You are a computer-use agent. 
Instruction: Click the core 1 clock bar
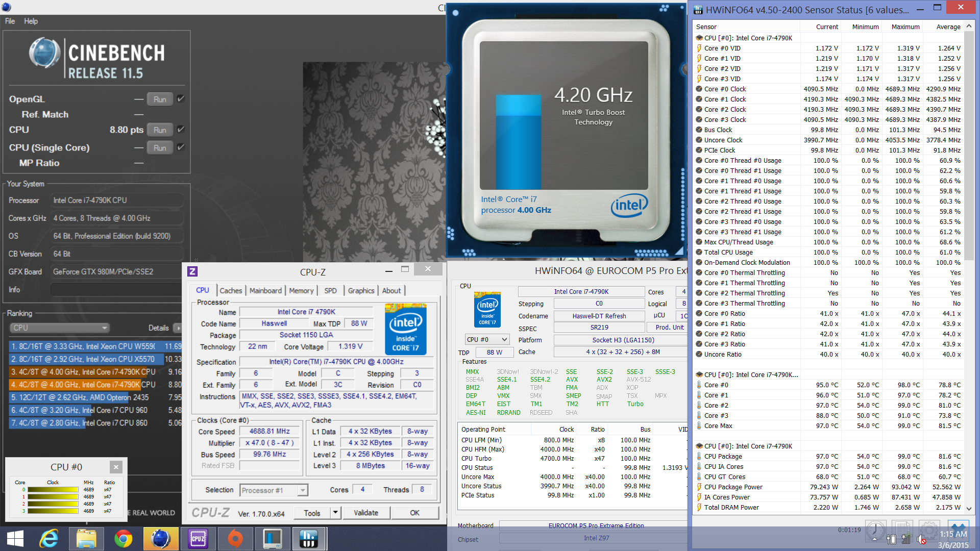coord(53,497)
